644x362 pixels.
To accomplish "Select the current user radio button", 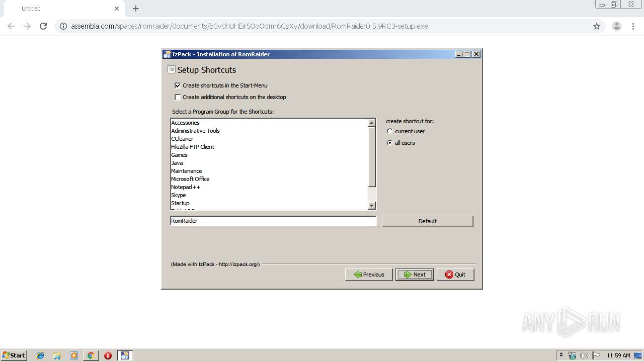I will pos(389,131).
